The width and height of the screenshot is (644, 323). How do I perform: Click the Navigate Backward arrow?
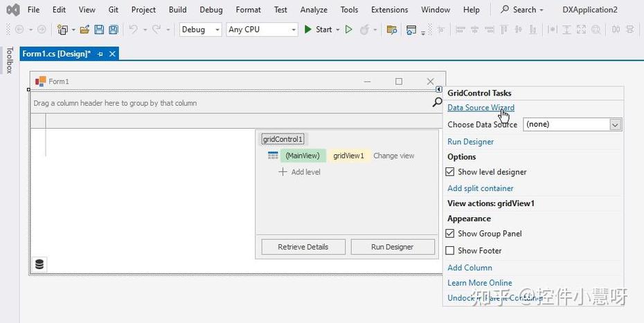coord(19,30)
